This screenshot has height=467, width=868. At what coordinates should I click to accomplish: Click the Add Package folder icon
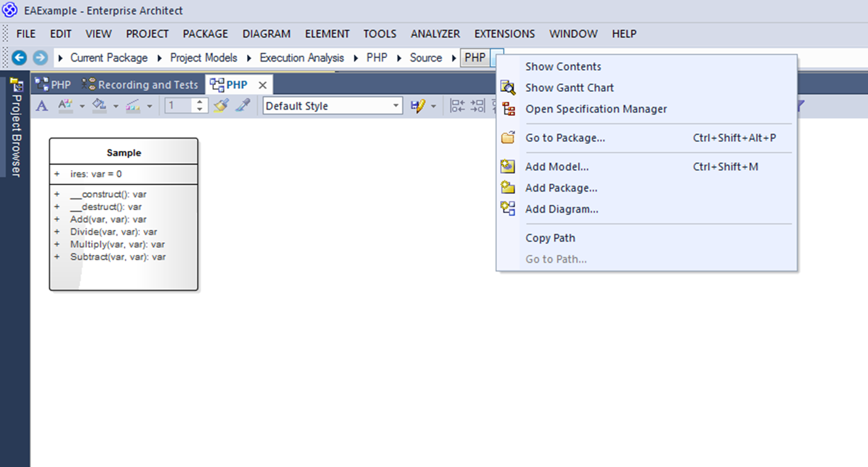[508, 188]
